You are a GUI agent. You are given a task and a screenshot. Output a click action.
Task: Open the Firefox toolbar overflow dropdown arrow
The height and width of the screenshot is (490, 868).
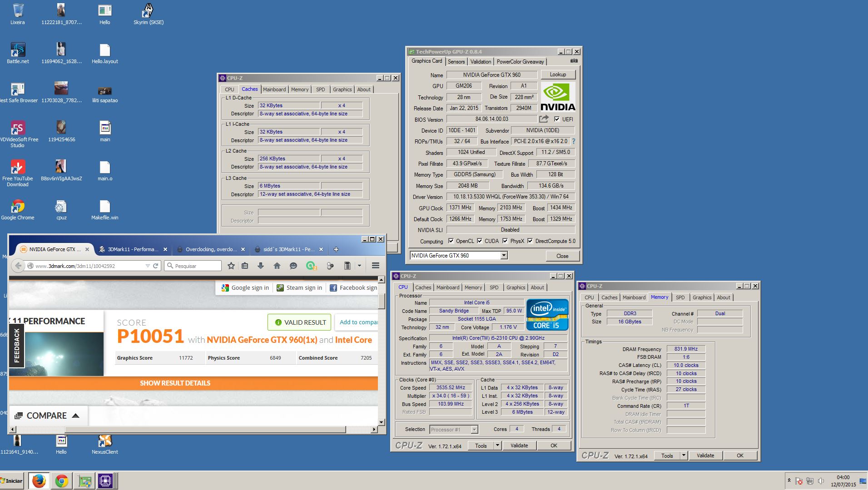pos(359,266)
